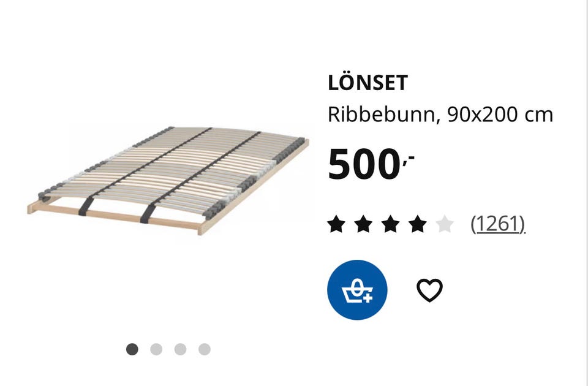Click the fourth filled rating star

418,224
